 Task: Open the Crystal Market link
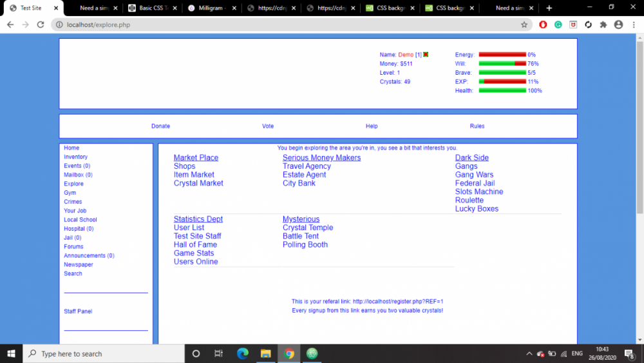[198, 183]
